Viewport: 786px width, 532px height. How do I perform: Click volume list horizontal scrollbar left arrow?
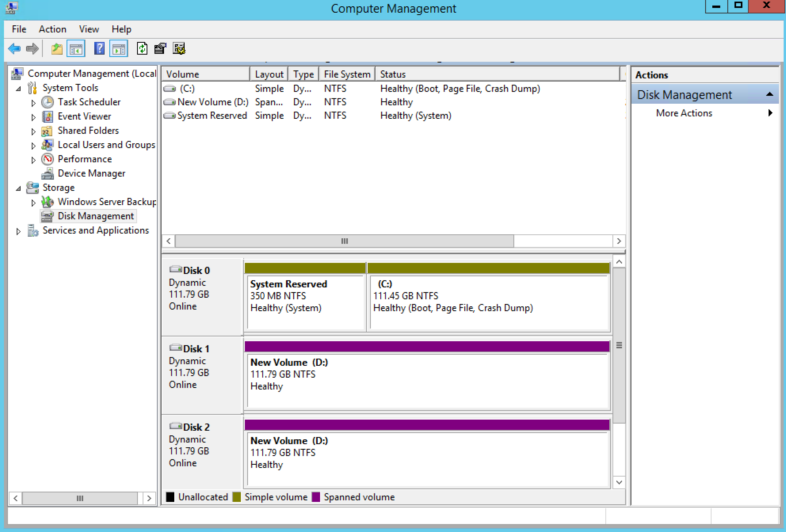[169, 241]
